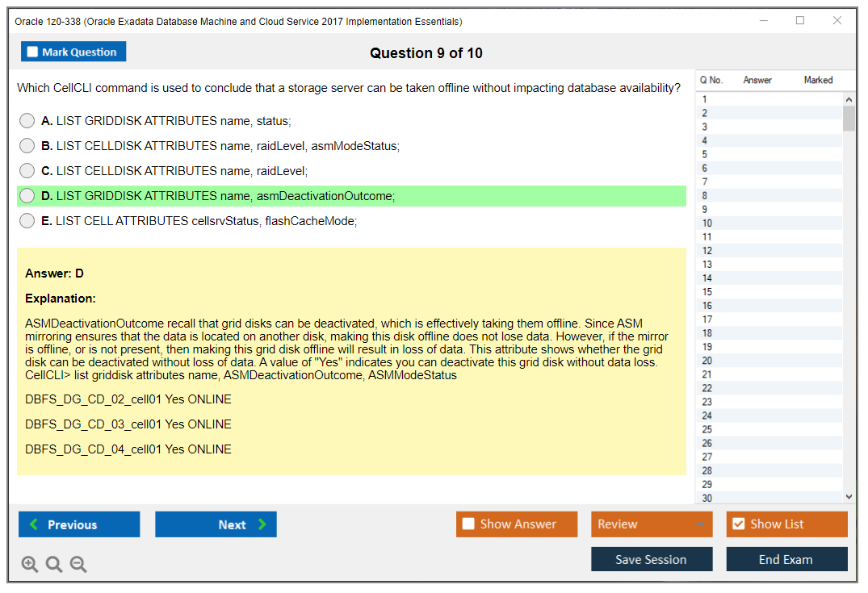Select option E radio button
This screenshot has height=593, width=868.
tap(27, 221)
